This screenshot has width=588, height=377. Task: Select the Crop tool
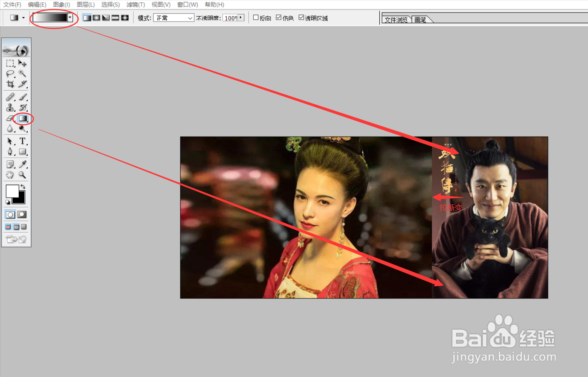point(10,84)
